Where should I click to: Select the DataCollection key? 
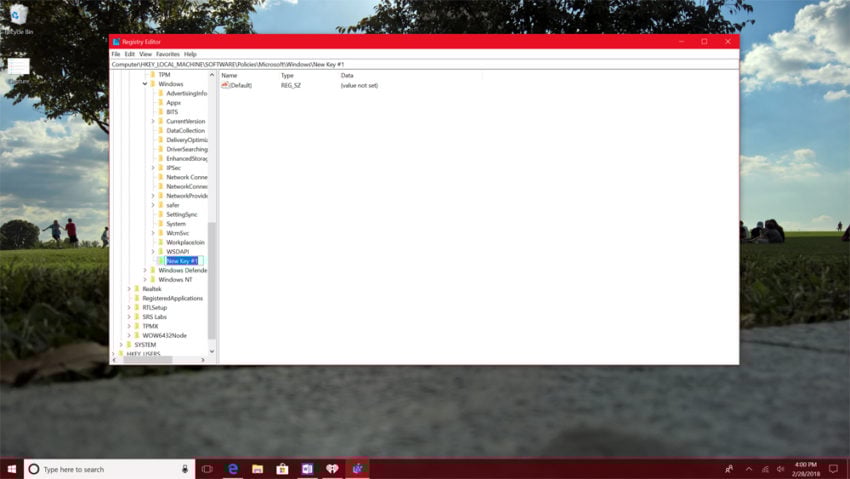(x=185, y=131)
